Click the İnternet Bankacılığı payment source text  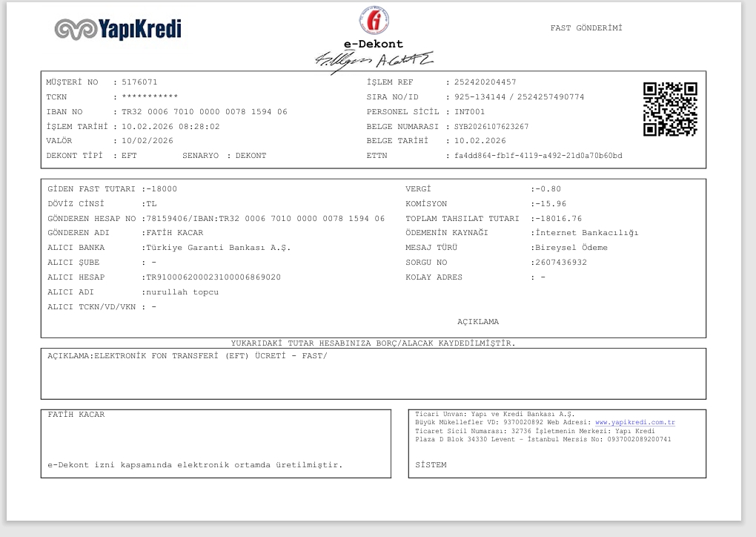point(587,233)
